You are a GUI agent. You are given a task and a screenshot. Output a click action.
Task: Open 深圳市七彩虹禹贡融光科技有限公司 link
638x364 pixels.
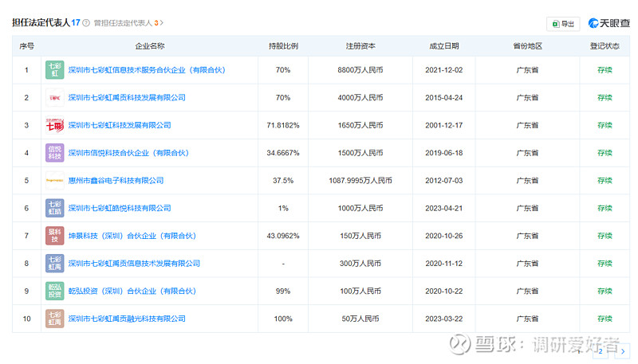point(127,319)
